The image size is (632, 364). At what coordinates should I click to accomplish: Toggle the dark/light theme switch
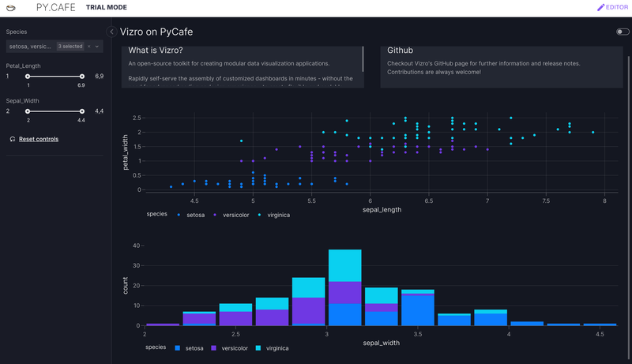623,32
